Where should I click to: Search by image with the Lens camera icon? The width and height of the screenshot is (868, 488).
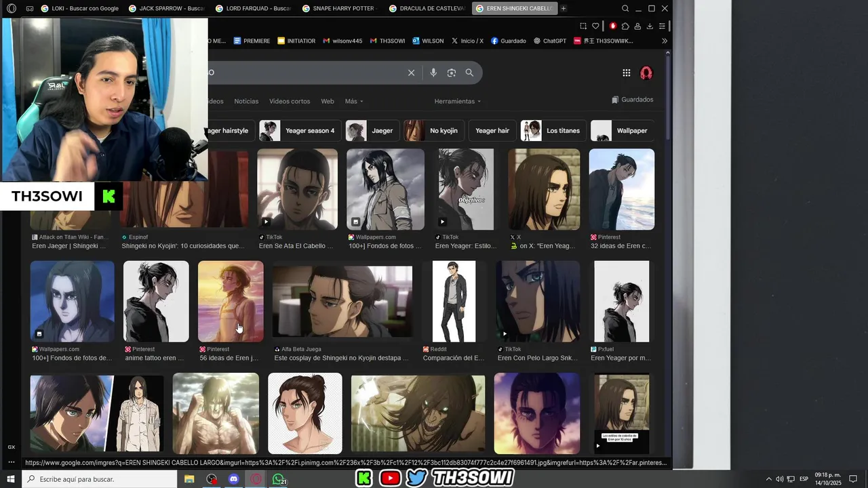coord(452,73)
